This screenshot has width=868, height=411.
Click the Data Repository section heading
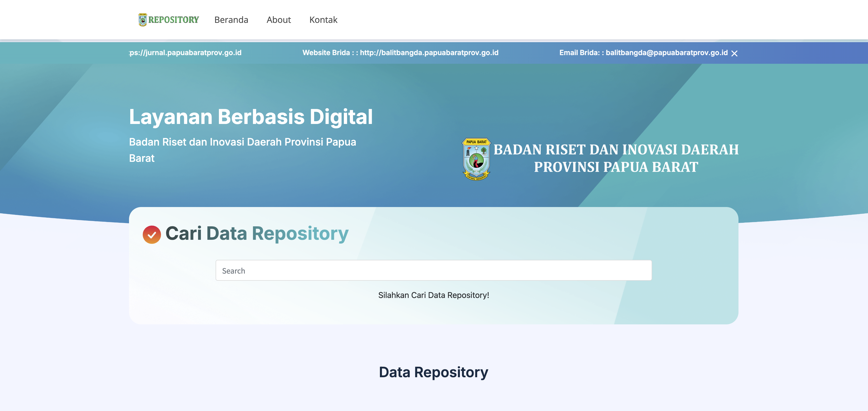(434, 372)
